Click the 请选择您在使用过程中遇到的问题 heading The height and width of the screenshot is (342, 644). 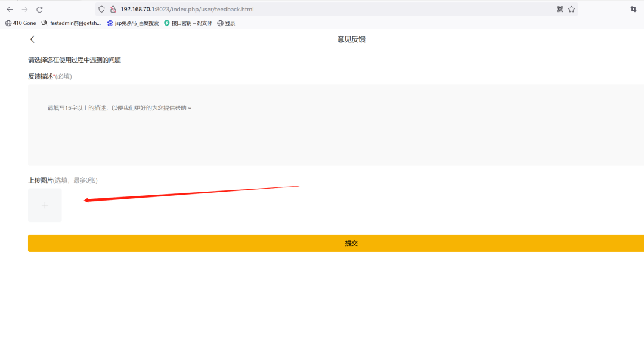(x=75, y=60)
